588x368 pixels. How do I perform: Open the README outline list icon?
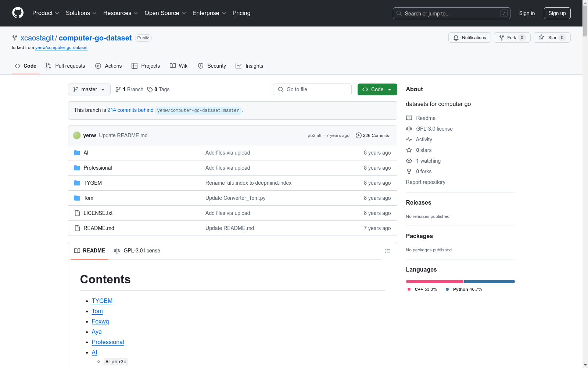tap(387, 251)
